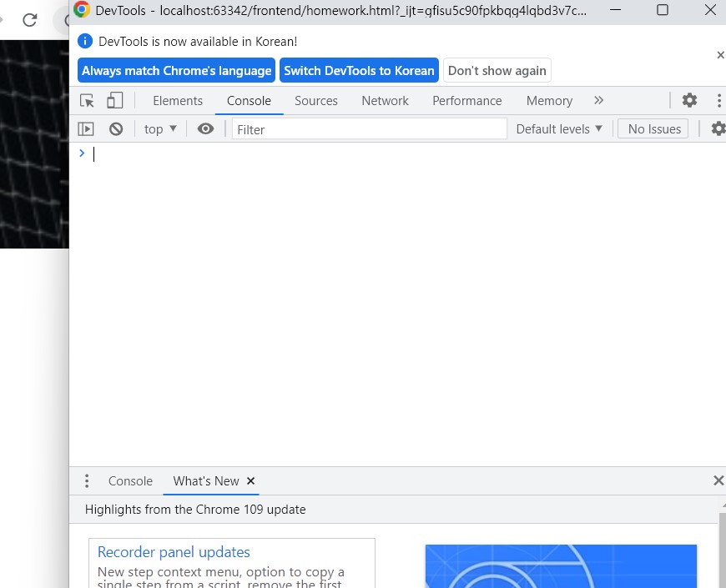
Task: Click the No Issues button
Action: coord(653,129)
